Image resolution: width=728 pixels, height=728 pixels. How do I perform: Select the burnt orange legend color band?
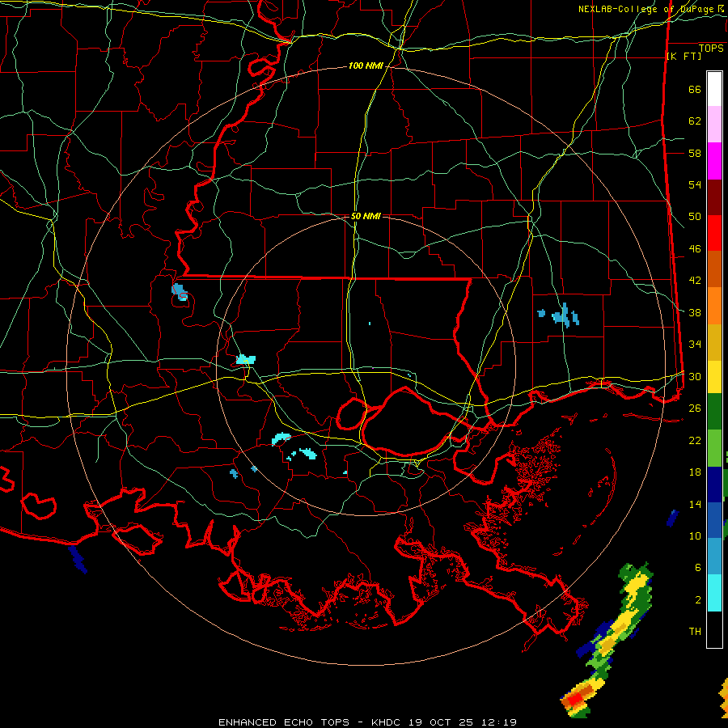(x=714, y=269)
